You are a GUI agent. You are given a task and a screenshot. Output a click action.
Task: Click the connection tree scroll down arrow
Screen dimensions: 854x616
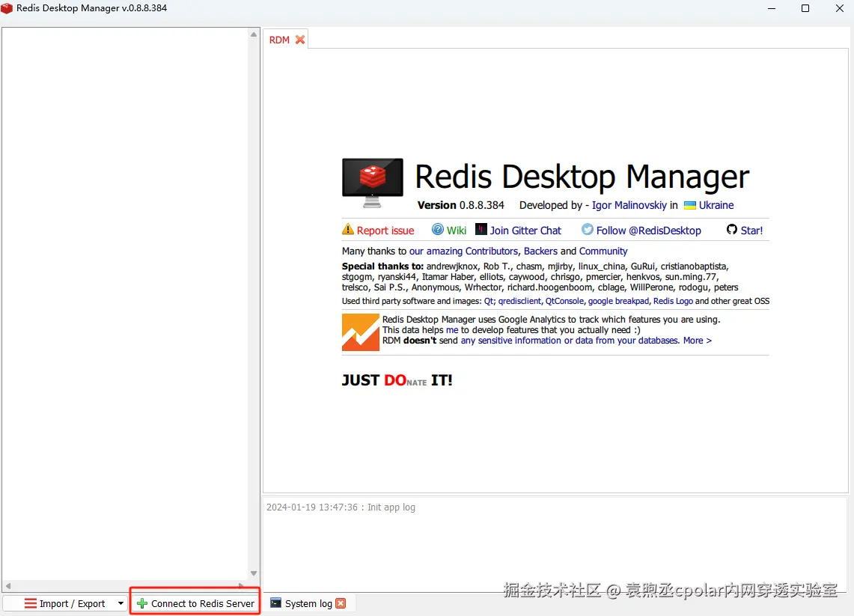point(253,573)
